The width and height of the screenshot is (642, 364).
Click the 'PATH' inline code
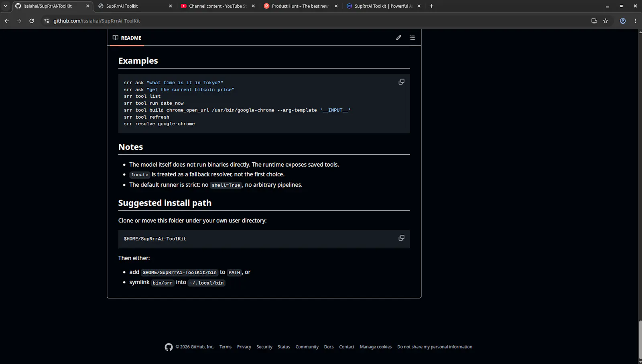click(234, 273)
